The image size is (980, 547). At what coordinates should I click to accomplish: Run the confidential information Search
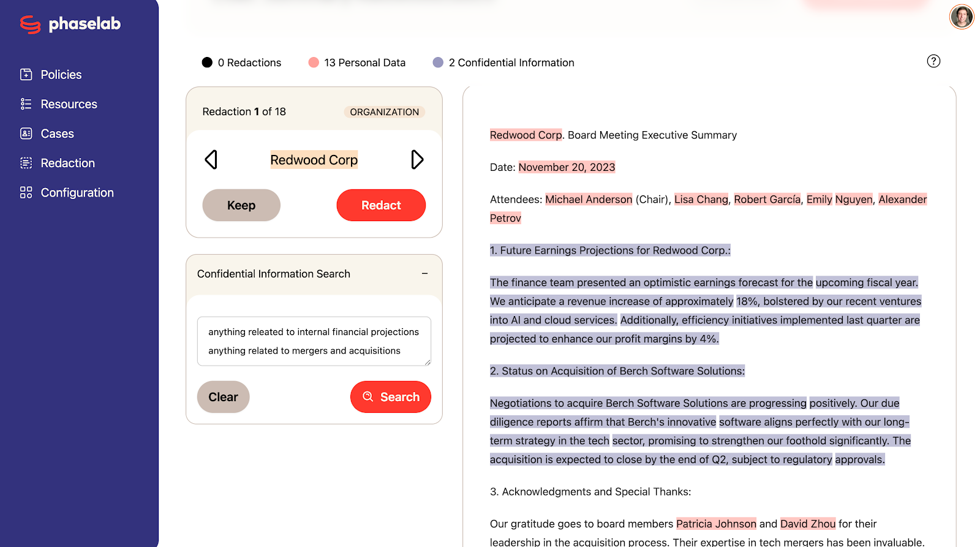tap(391, 397)
